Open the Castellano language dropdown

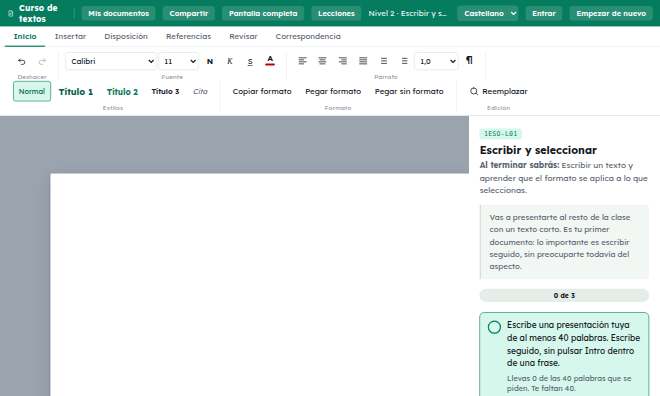pos(488,13)
